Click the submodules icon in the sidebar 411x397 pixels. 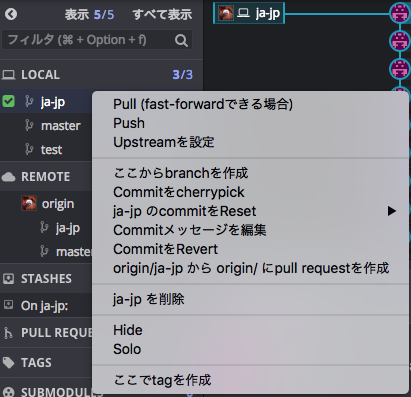[x=8, y=392]
